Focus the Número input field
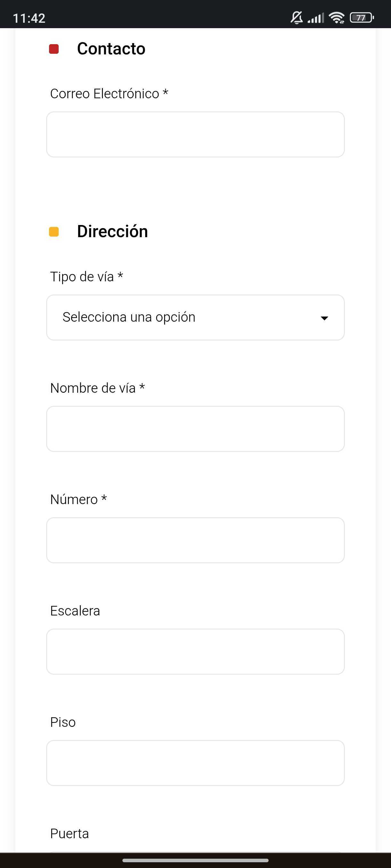Viewport: 391px width, 868px height. pos(195,540)
